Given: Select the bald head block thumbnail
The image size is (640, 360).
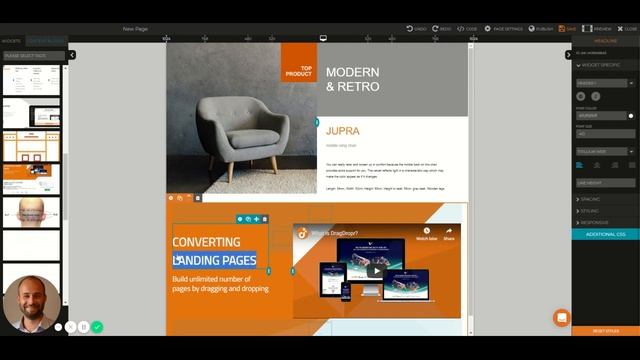Looking at the screenshot, I should [x=31, y=212].
